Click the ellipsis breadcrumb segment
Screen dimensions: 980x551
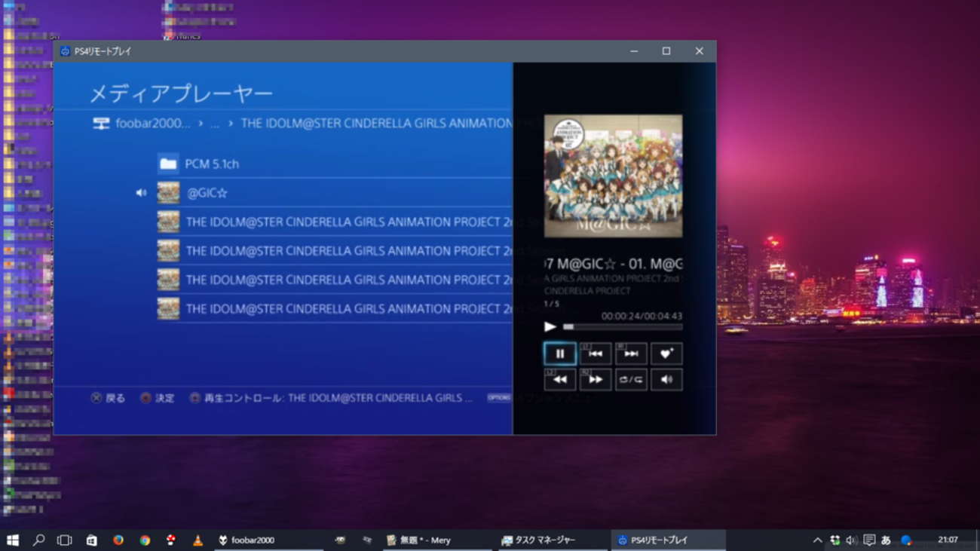pyautogui.click(x=215, y=124)
